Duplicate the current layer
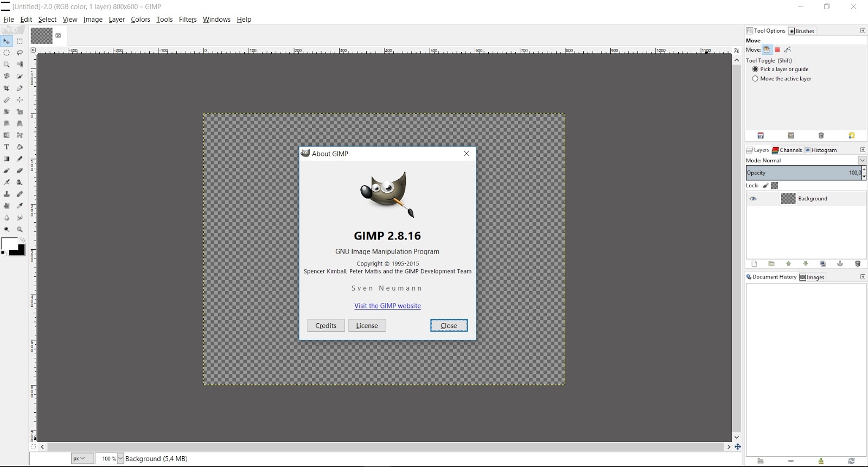 pyautogui.click(x=823, y=264)
